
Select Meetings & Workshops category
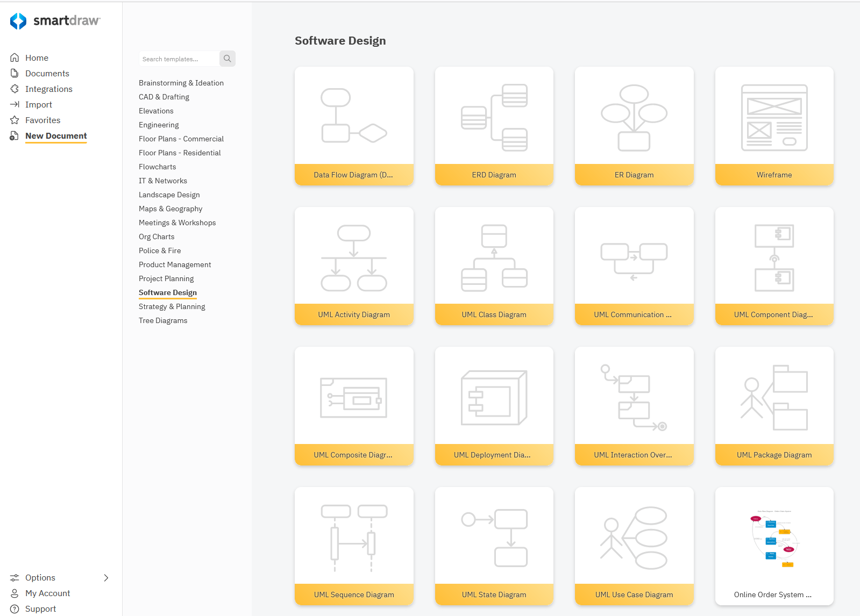click(177, 223)
